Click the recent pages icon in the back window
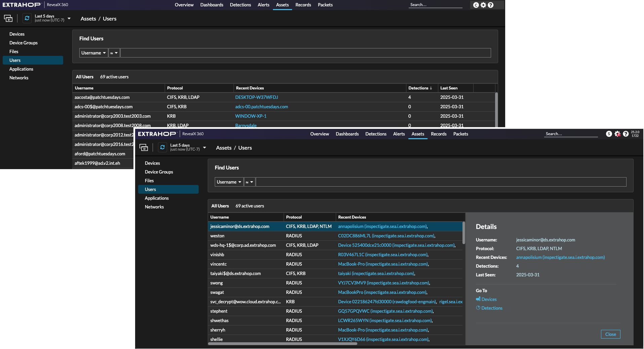The image size is (644, 349). [x=8, y=18]
